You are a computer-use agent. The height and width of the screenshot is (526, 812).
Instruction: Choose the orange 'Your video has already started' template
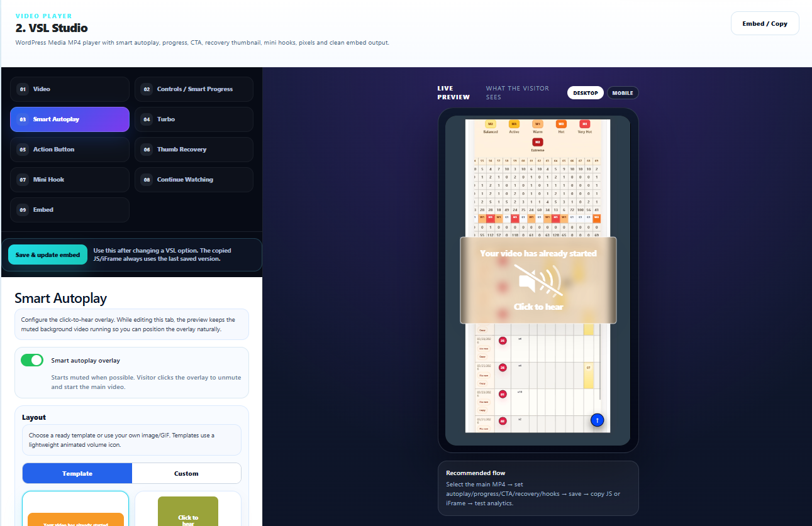click(x=75, y=509)
